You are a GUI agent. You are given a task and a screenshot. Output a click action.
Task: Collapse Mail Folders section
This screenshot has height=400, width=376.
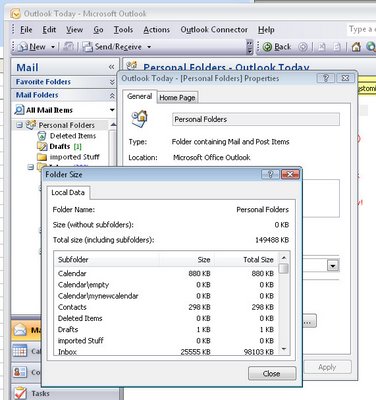[112, 96]
